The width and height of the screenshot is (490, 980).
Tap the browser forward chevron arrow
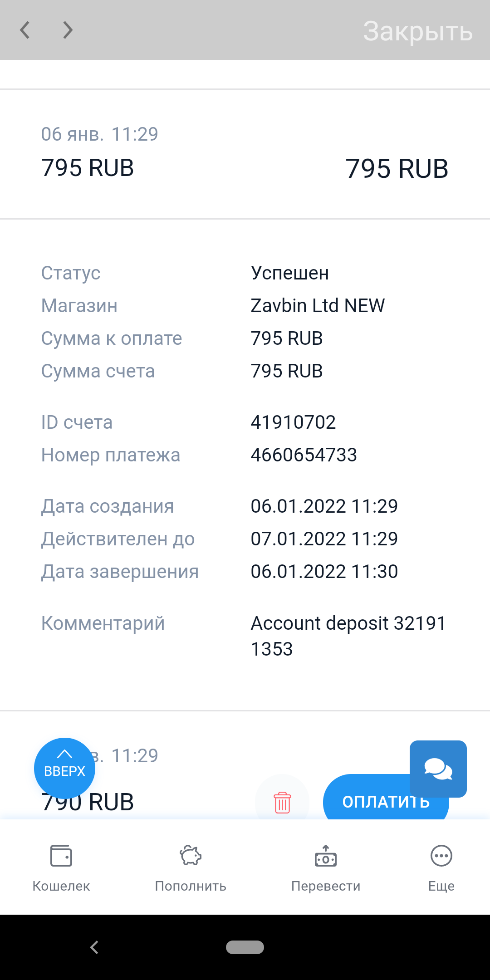tap(68, 30)
